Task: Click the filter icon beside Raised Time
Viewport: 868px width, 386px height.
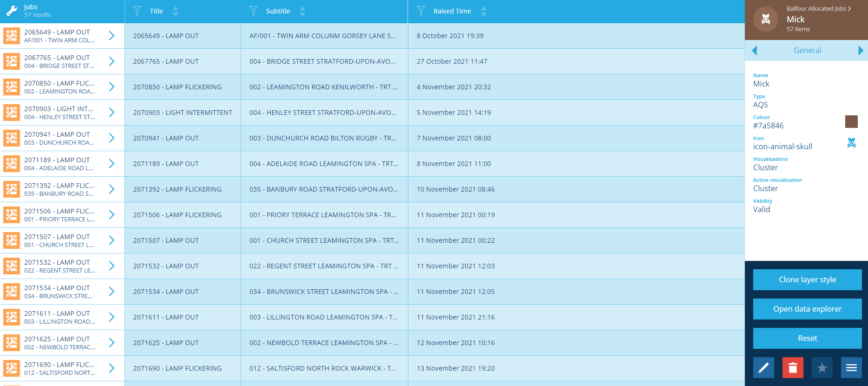Action: coord(421,11)
